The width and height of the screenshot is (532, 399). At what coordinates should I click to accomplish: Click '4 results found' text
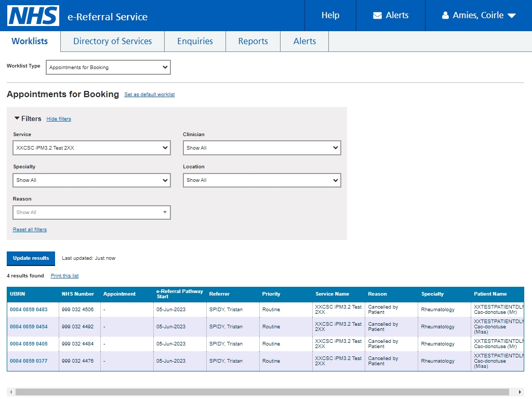25,275
